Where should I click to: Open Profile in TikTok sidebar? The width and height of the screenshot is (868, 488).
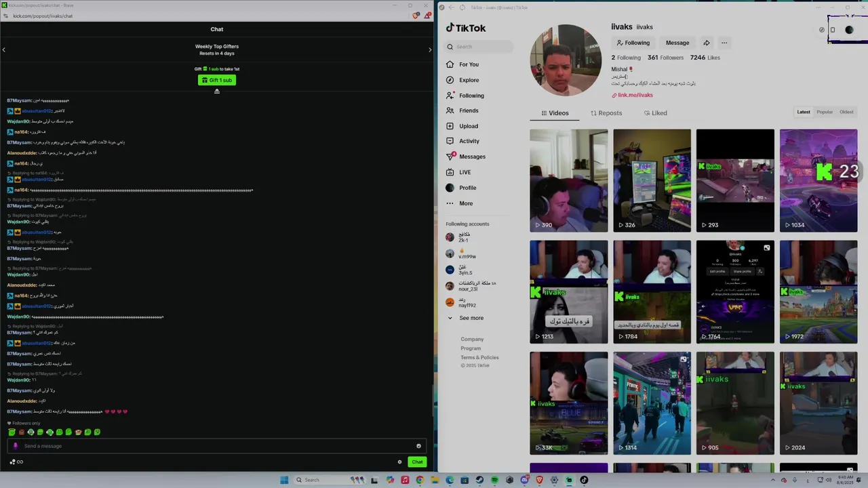point(461,188)
